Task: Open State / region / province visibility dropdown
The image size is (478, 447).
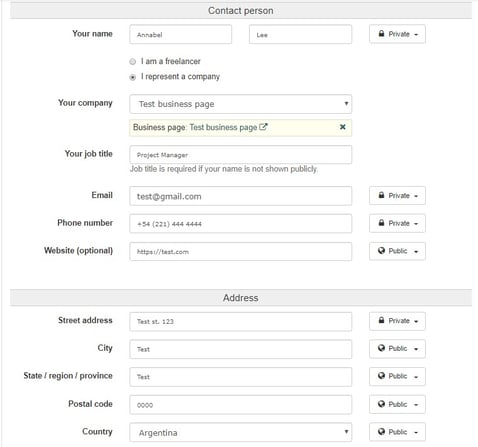Action: click(397, 376)
